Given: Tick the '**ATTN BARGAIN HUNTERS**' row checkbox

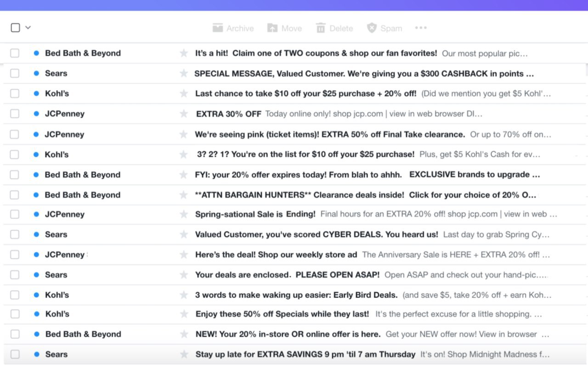Looking at the screenshot, I should click(x=15, y=195).
